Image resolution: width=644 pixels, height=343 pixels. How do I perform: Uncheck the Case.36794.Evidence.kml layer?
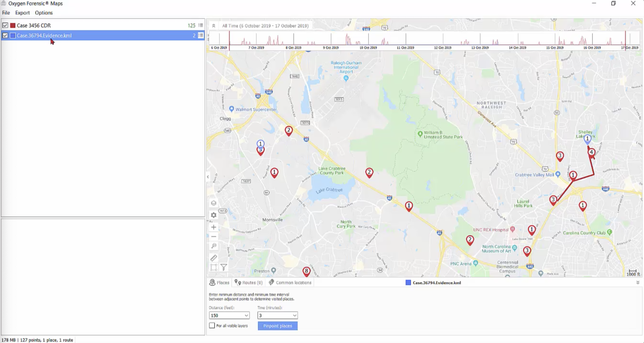[5, 35]
